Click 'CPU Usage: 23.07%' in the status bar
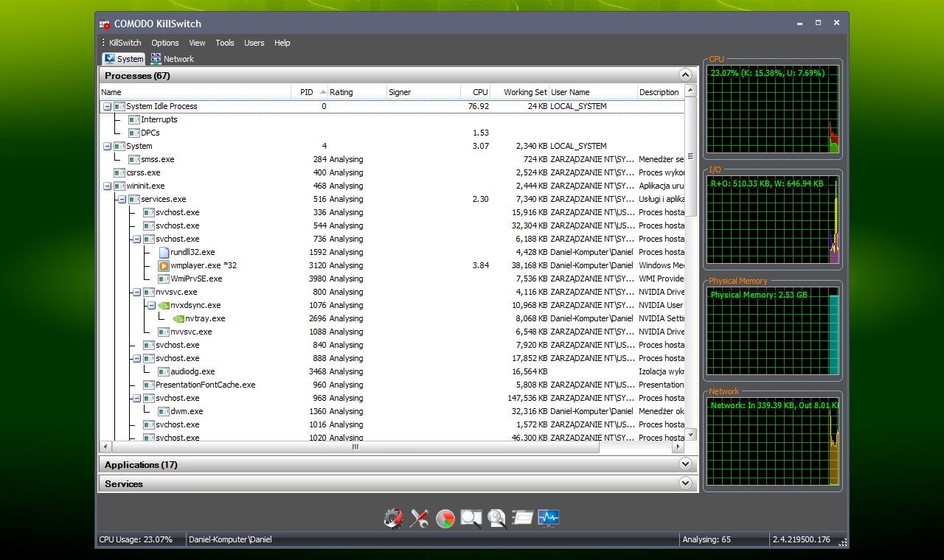944x560 pixels. 136,539
